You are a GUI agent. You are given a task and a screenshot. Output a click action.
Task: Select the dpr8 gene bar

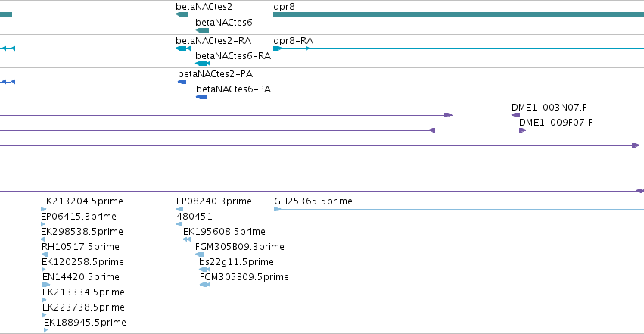(x=459, y=14)
